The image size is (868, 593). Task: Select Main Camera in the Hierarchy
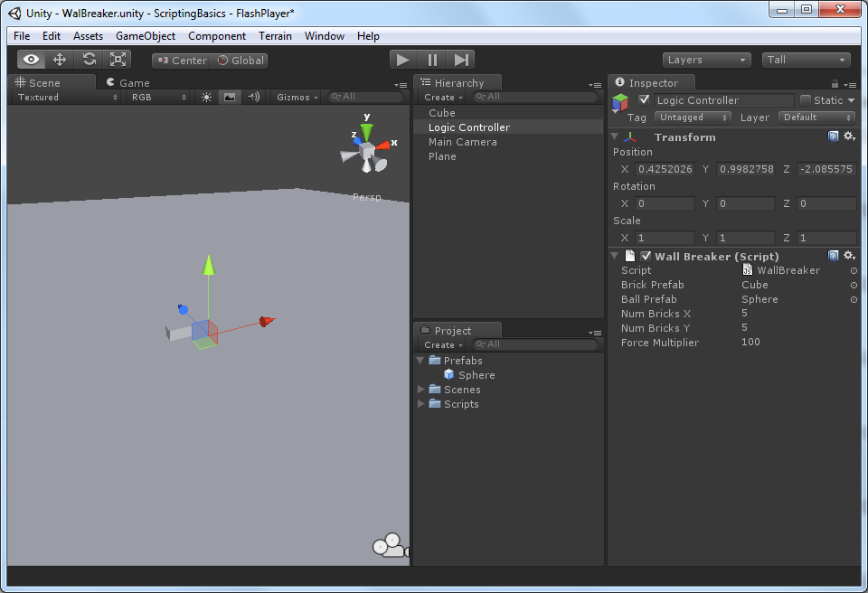click(508, 142)
